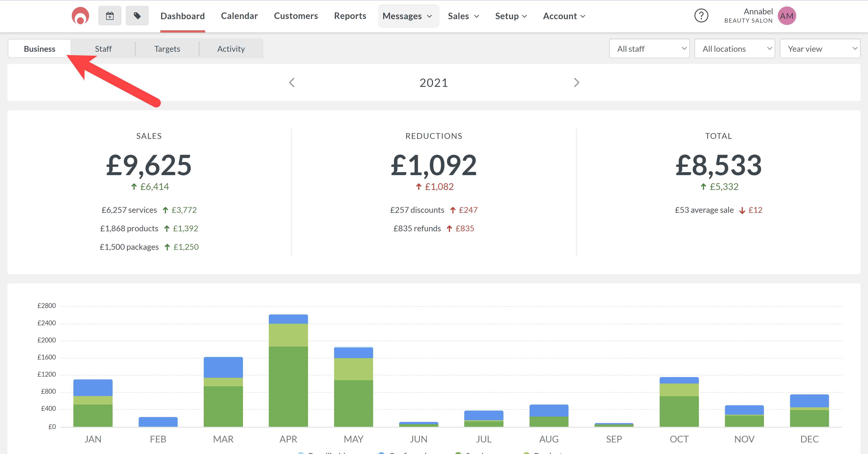The image size is (868, 454).
Task: Go to previous year with left chevron
Action: (292, 83)
